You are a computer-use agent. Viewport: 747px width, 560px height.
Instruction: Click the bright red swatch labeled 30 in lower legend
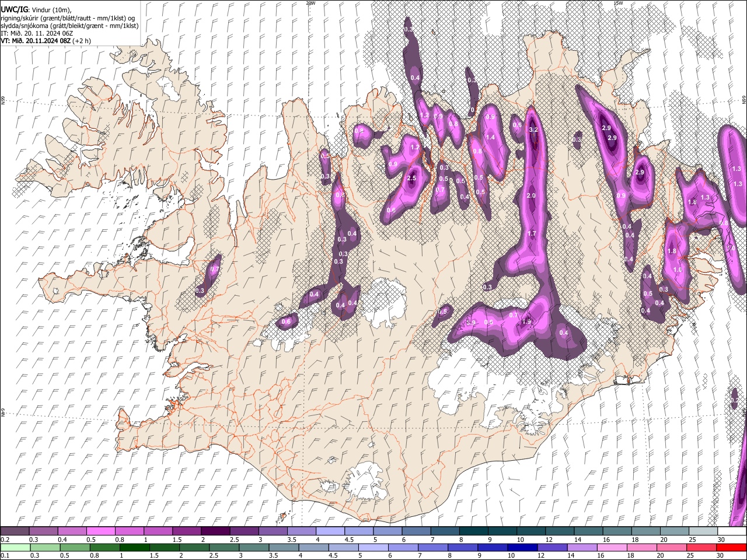pyautogui.click(x=731, y=548)
